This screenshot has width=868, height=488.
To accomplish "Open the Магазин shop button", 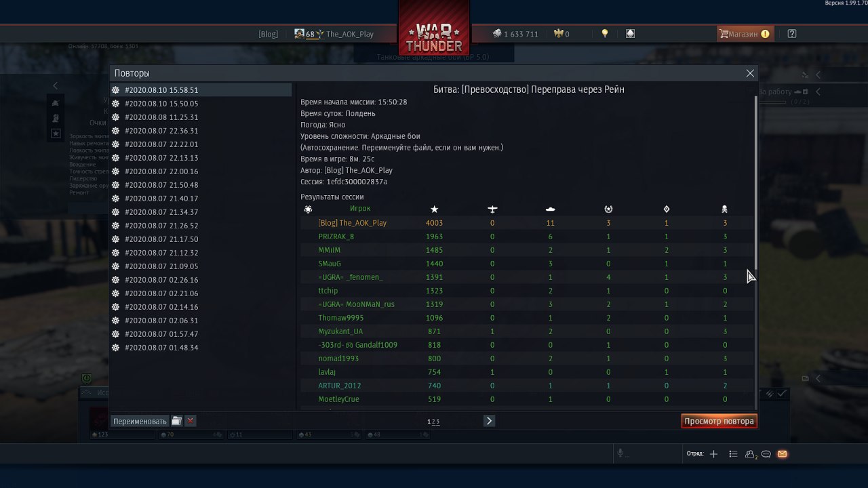I will (x=745, y=34).
